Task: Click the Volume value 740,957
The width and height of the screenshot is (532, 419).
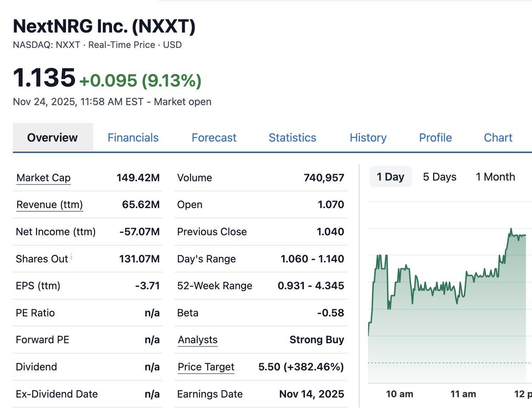Action: pyautogui.click(x=324, y=178)
